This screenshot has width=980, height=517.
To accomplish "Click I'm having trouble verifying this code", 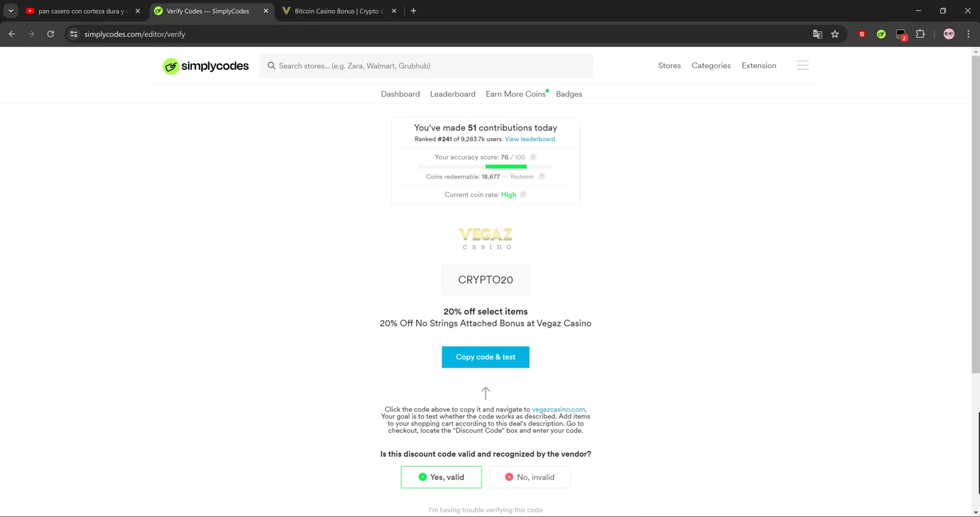I will [x=485, y=510].
